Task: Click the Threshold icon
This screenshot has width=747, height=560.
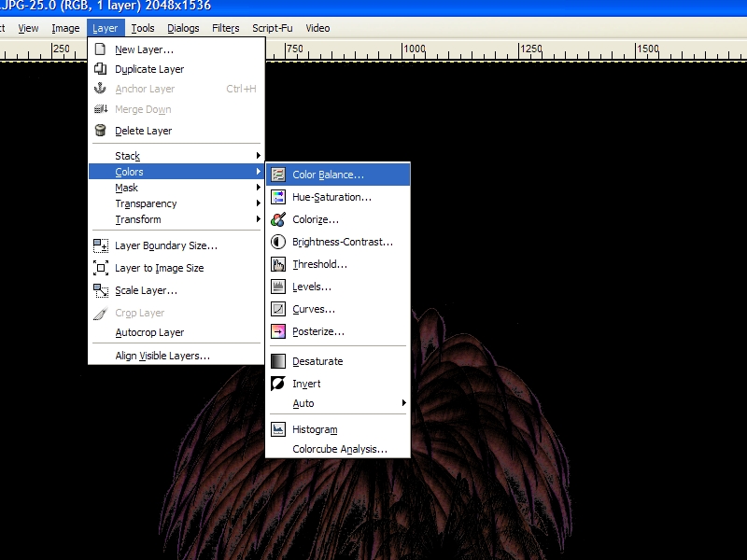Action: pos(278,264)
